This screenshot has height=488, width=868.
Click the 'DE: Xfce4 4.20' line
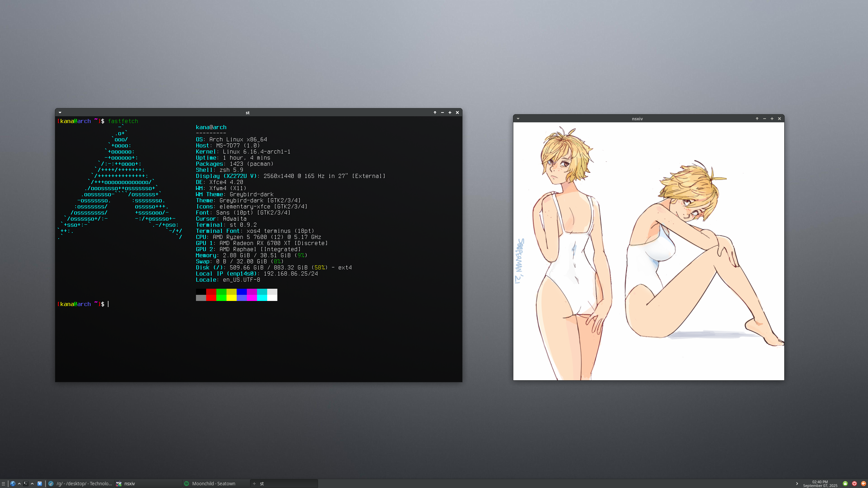(220, 182)
